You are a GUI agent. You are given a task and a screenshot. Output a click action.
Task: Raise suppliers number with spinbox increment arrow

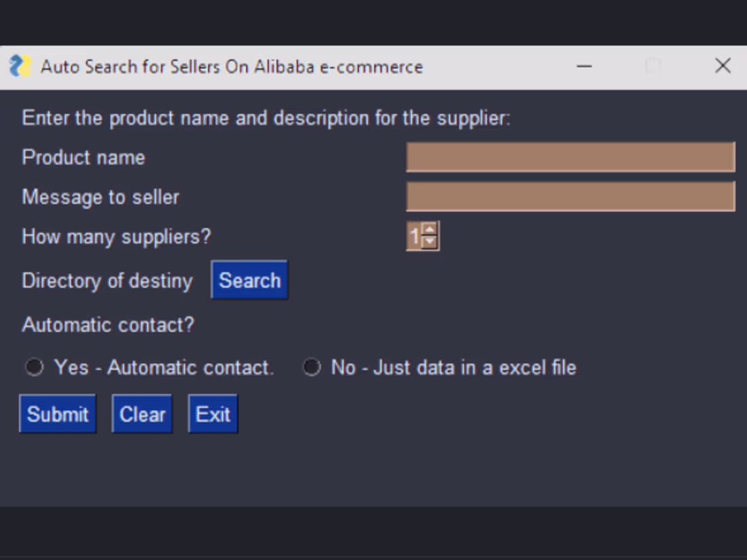pos(431,230)
